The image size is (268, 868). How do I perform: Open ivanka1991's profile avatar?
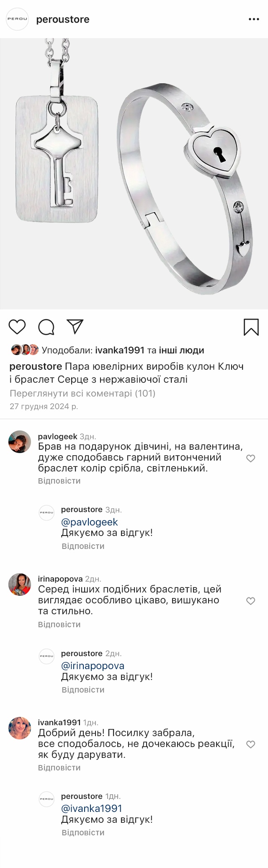click(x=20, y=728)
